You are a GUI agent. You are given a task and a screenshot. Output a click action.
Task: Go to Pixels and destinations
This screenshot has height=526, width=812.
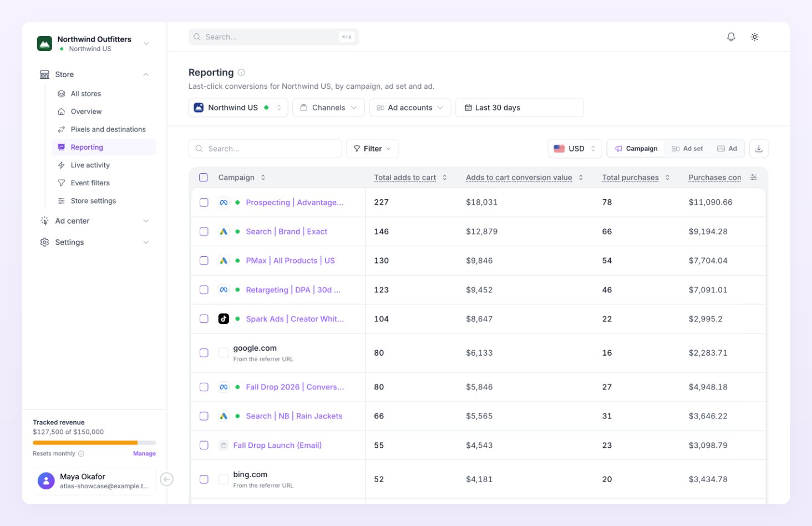point(104,129)
